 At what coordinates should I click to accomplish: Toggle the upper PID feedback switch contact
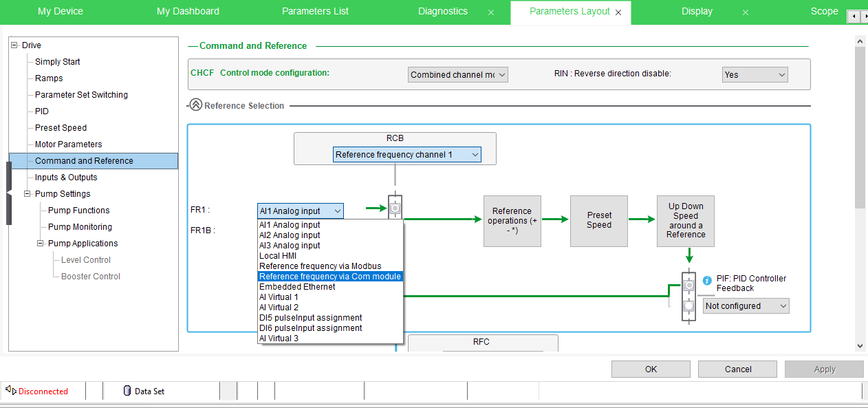(x=688, y=283)
